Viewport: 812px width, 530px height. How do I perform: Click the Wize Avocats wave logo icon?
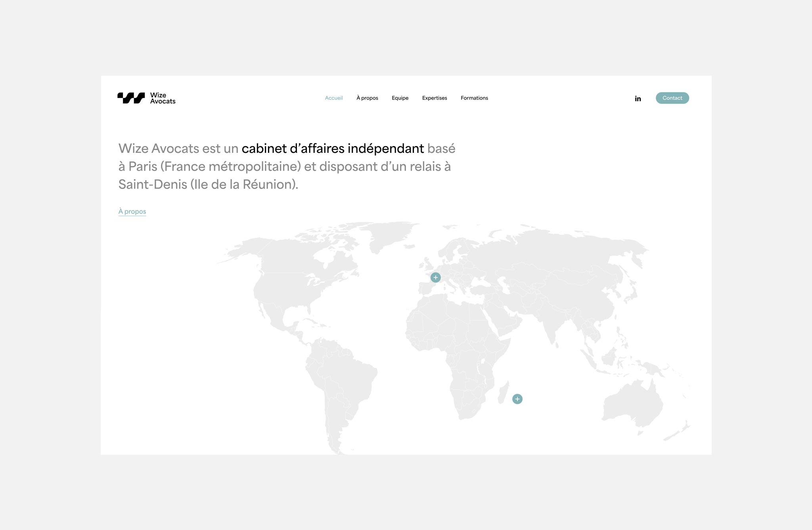[x=131, y=98]
